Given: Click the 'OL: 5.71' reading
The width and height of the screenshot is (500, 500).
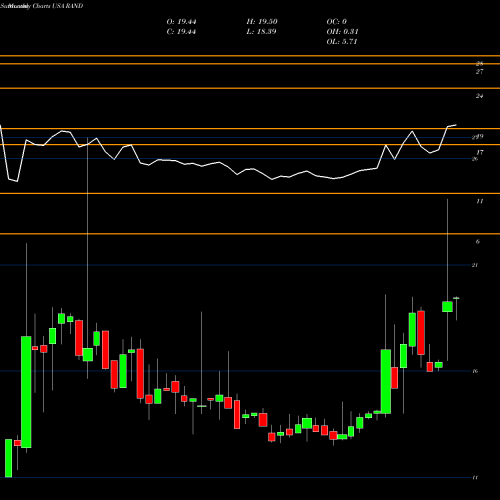Looking at the screenshot, I should (x=342, y=42).
